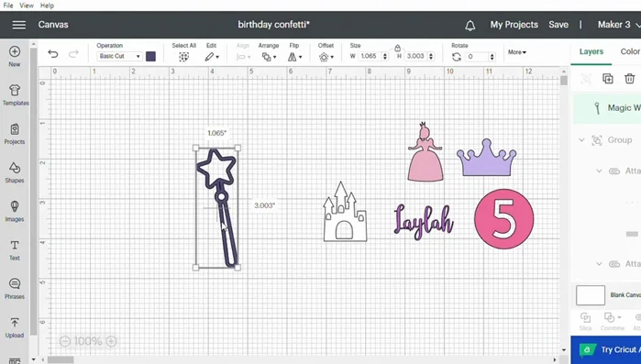Click the Rotate icon
641x364 pixels.
click(457, 57)
